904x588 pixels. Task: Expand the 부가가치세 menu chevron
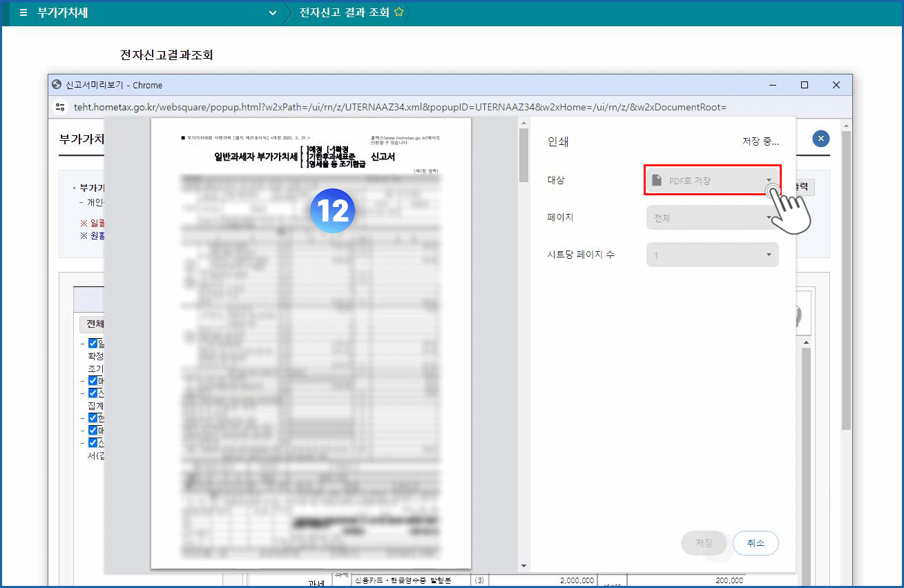[273, 13]
